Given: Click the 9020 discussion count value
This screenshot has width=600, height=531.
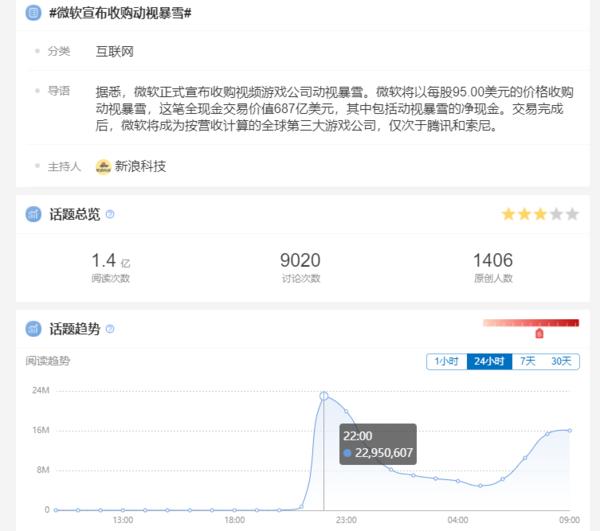Looking at the screenshot, I should point(300,261).
